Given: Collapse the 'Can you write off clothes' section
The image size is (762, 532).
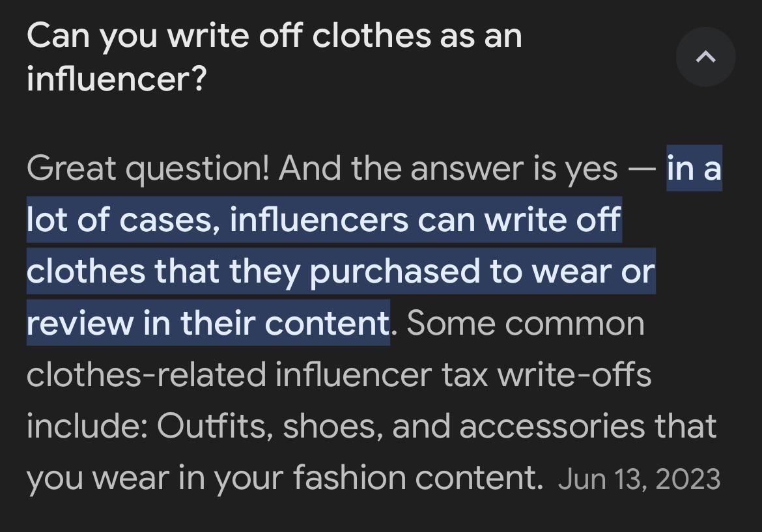Looking at the screenshot, I should 705,57.
